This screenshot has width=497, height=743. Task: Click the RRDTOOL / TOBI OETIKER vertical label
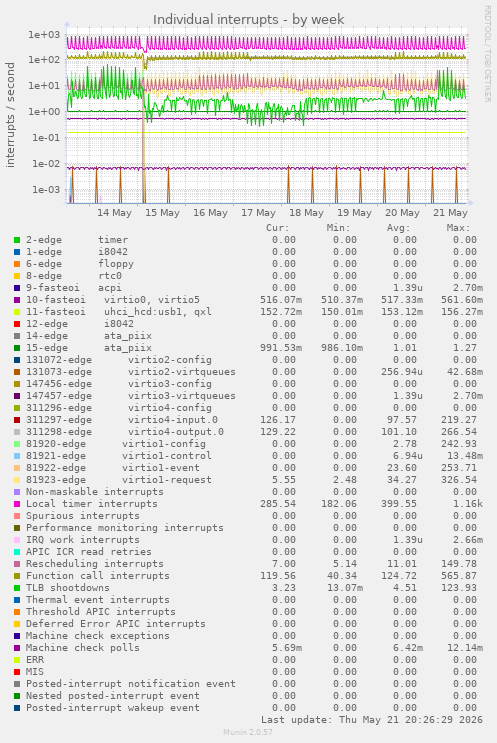[487, 54]
